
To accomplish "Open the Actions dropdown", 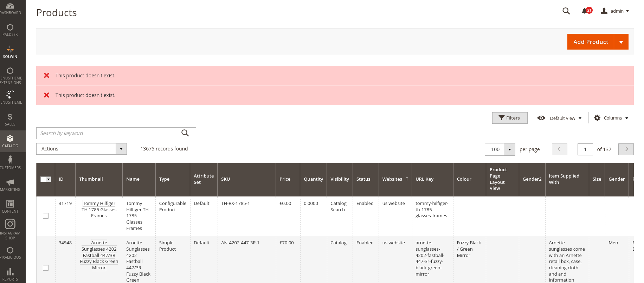I will click(82, 149).
